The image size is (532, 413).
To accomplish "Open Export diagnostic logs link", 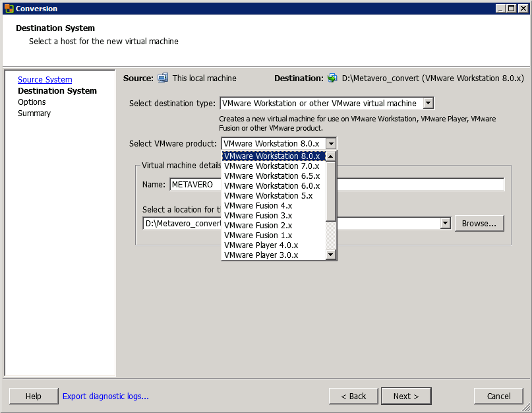I will tap(105, 397).
